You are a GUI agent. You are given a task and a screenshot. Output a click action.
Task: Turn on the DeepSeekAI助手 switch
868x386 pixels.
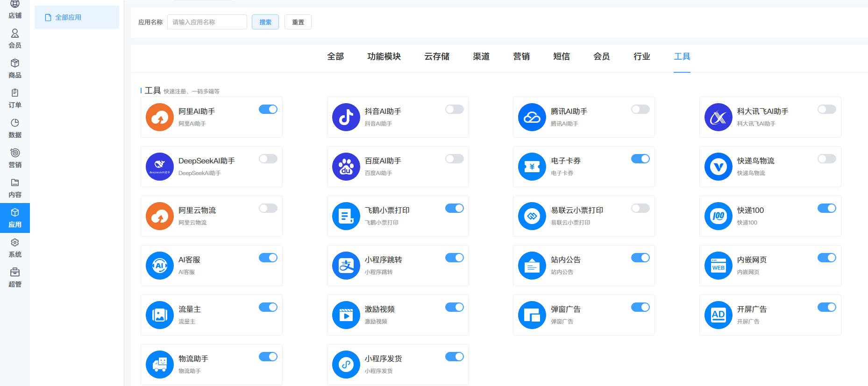point(268,159)
